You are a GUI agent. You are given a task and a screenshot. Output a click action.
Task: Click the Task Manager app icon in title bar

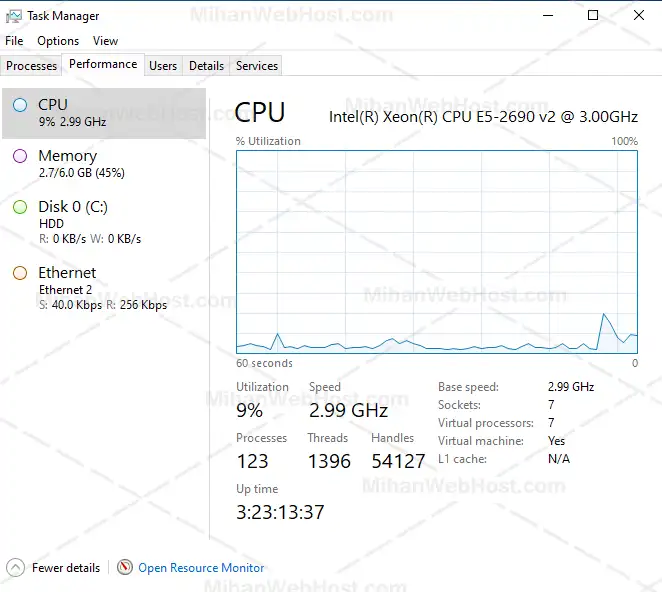coord(14,16)
